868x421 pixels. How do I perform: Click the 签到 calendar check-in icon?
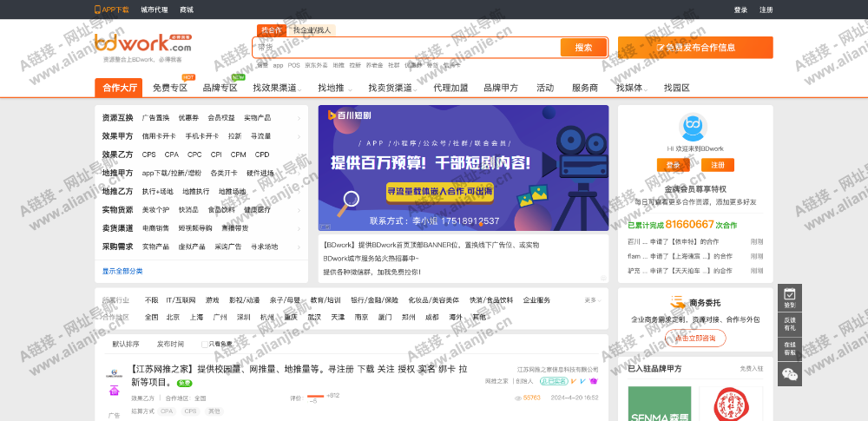789,297
